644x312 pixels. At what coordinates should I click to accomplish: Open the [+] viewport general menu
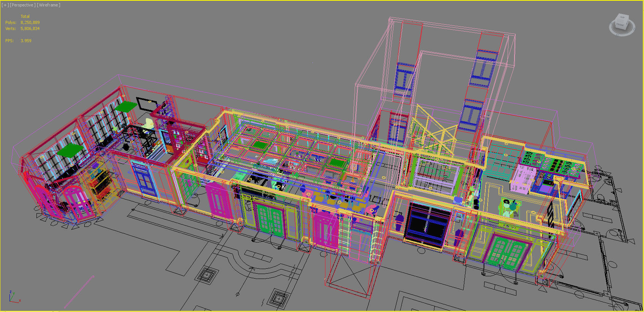(x=5, y=5)
